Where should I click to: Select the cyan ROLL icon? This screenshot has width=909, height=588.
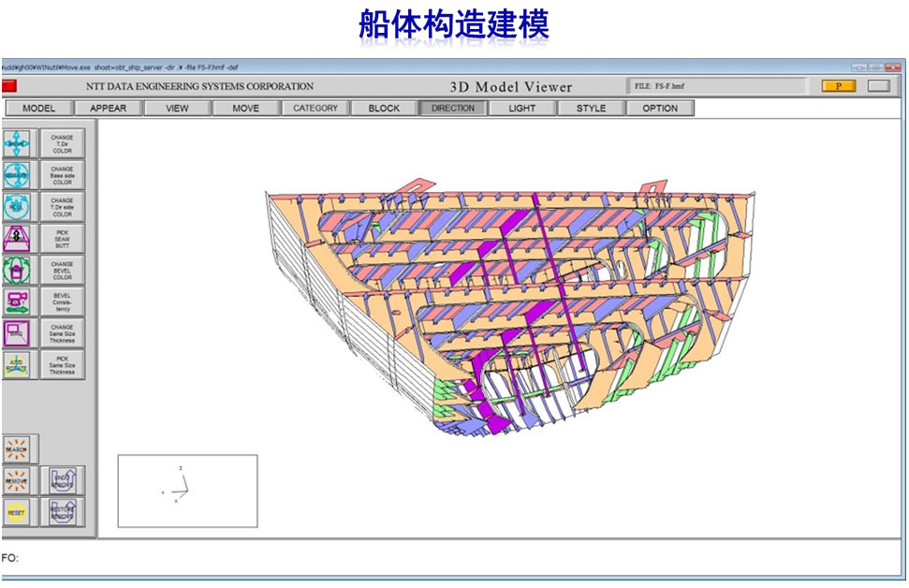(17, 207)
